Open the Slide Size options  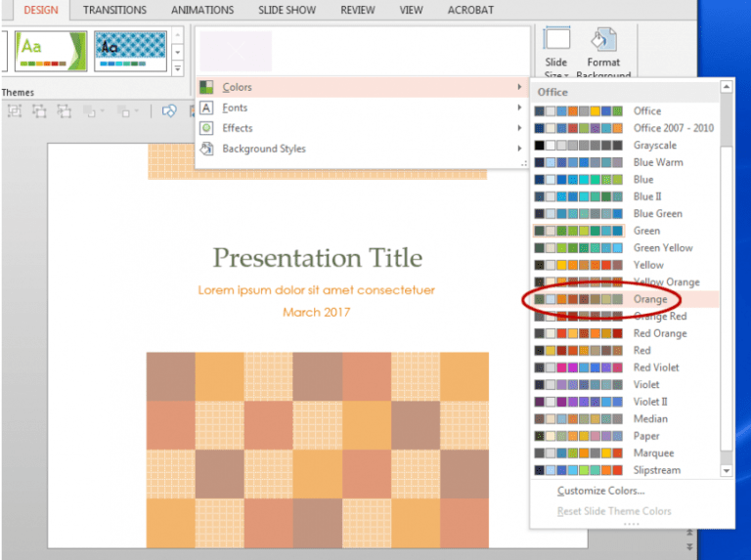(556, 52)
